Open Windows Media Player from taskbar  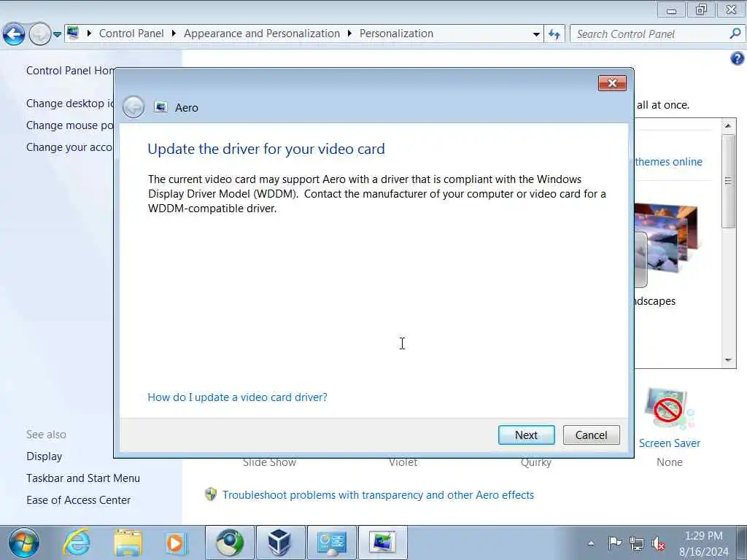[177, 542]
